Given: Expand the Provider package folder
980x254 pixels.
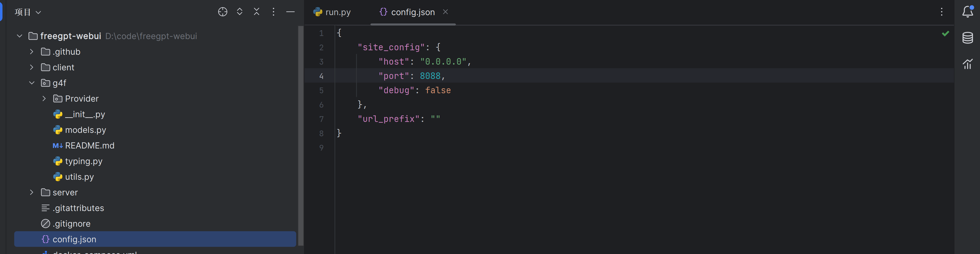Looking at the screenshot, I should [x=44, y=99].
